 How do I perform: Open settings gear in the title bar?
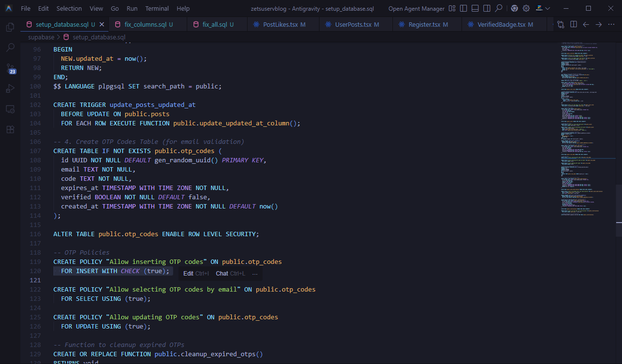tap(526, 8)
